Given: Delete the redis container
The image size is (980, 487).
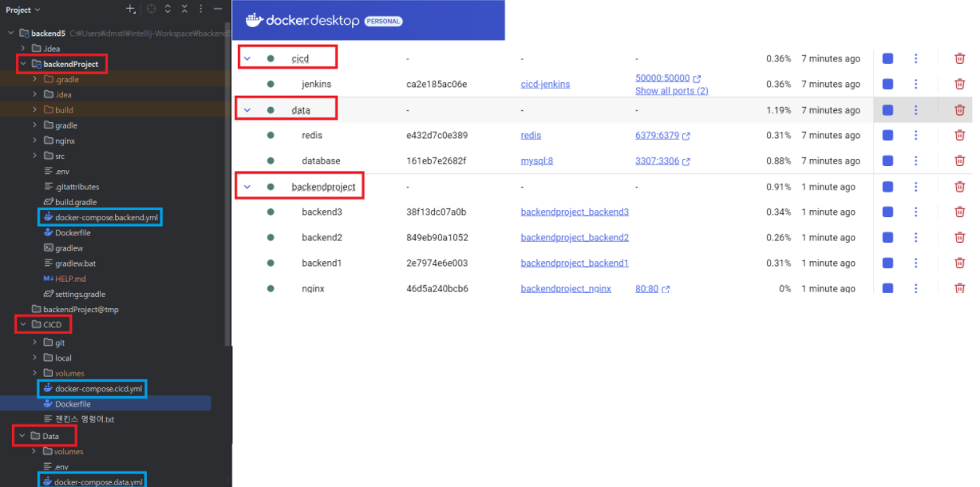Looking at the screenshot, I should click(959, 135).
